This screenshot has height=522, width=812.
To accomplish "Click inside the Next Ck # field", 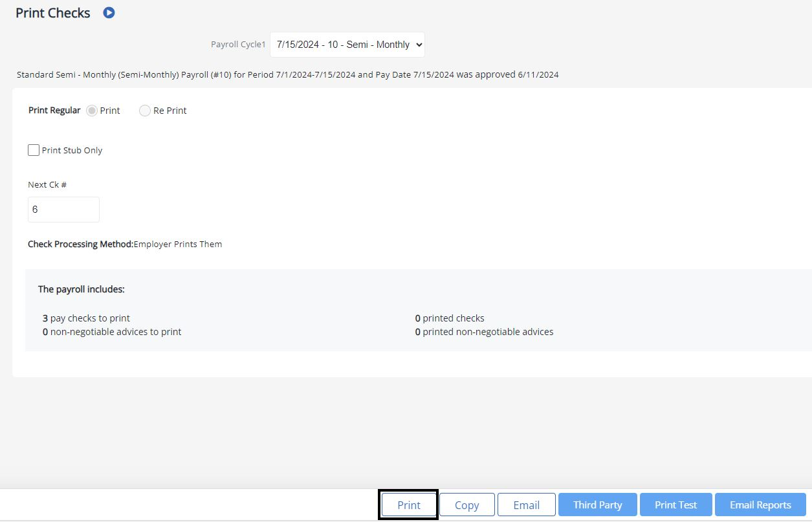I will [x=63, y=209].
